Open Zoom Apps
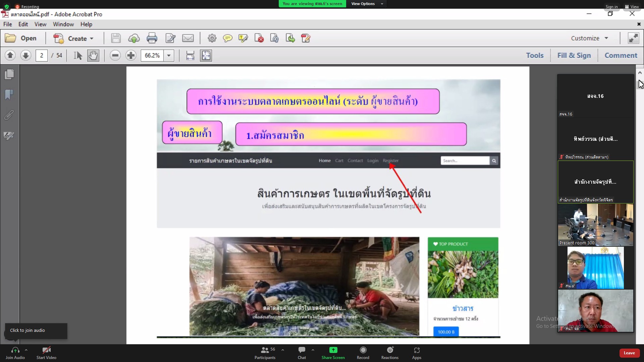644x362 pixels. [417, 353]
